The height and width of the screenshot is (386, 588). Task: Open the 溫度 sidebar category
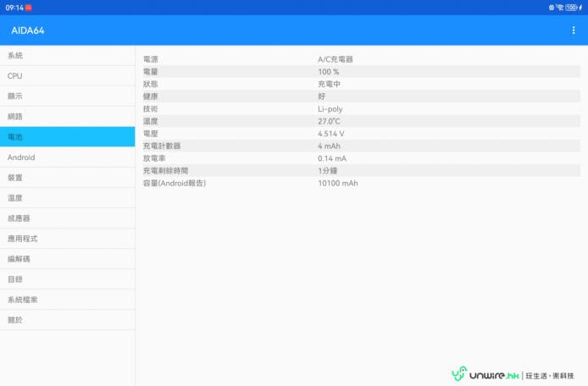click(68, 198)
